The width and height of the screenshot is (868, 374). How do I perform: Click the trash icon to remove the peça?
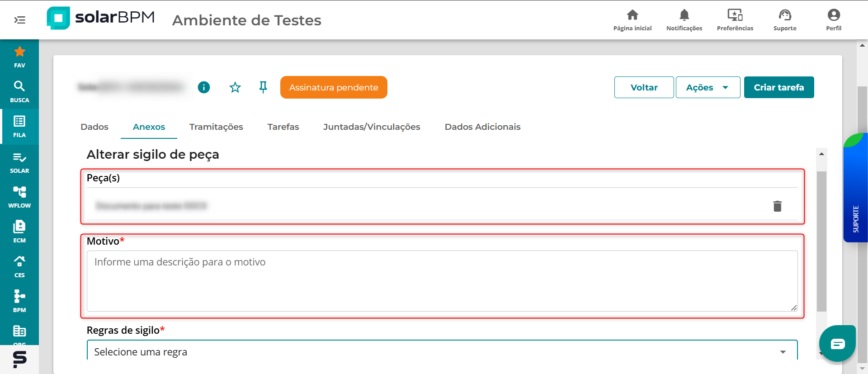tap(777, 206)
